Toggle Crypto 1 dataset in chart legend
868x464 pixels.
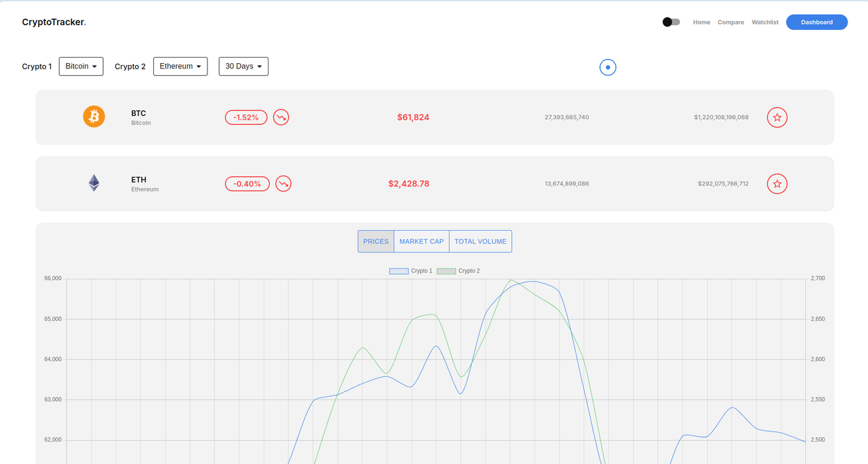(x=411, y=271)
